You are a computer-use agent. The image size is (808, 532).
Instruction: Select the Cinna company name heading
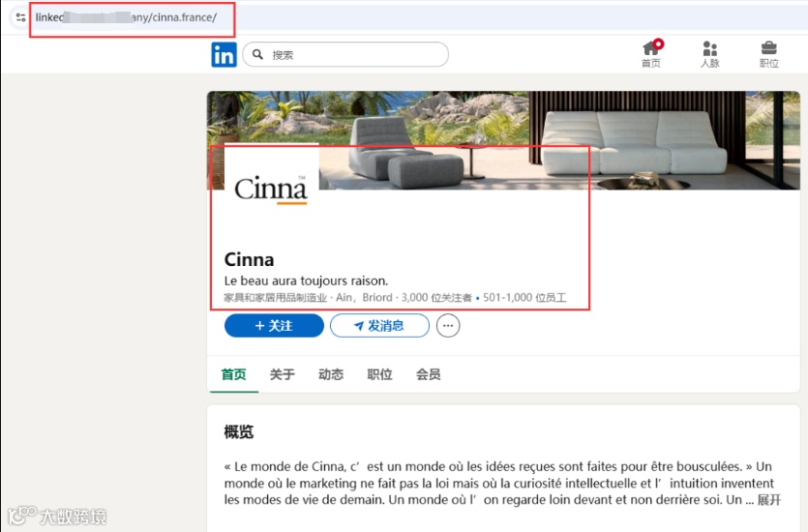pyautogui.click(x=249, y=259)
